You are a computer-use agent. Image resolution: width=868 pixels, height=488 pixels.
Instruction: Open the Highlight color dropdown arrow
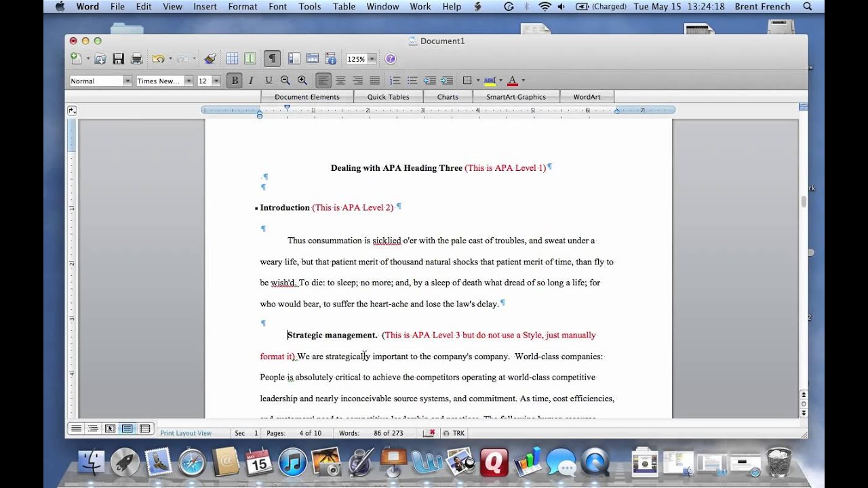coord(500,81)
